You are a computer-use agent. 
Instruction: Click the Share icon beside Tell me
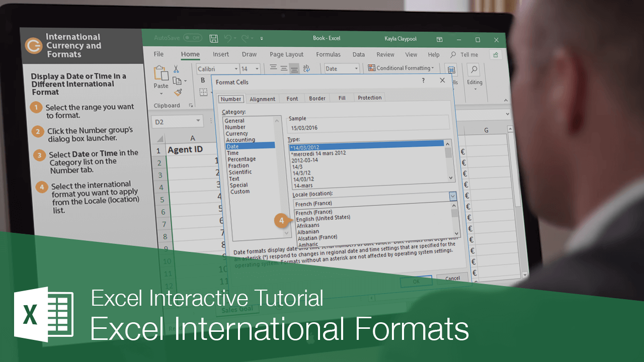(496, 55)
